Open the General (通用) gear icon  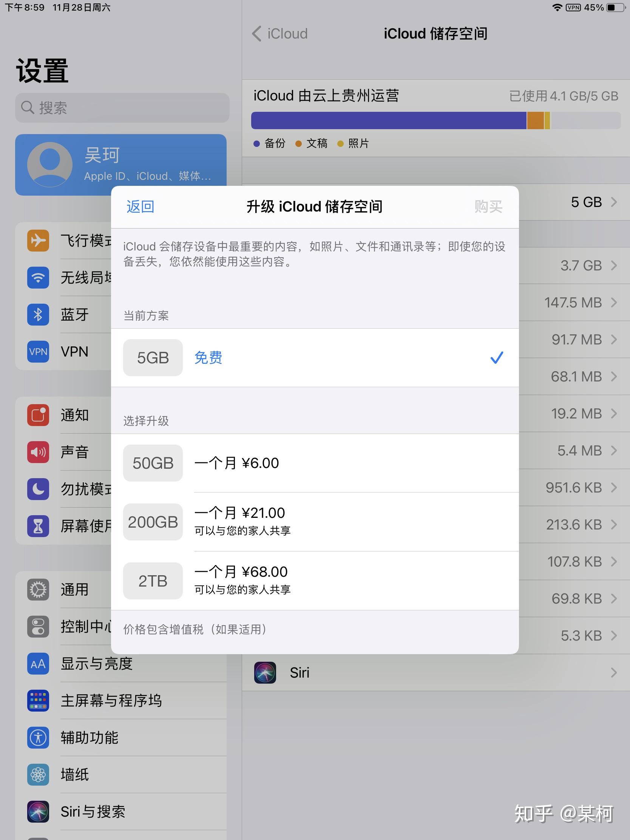point(38,590)
